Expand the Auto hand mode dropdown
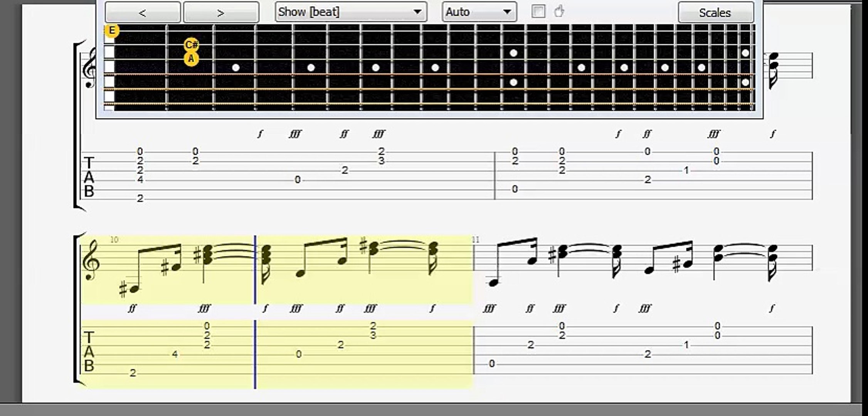Screen dimensions: 868x416 tap(479, 12)
